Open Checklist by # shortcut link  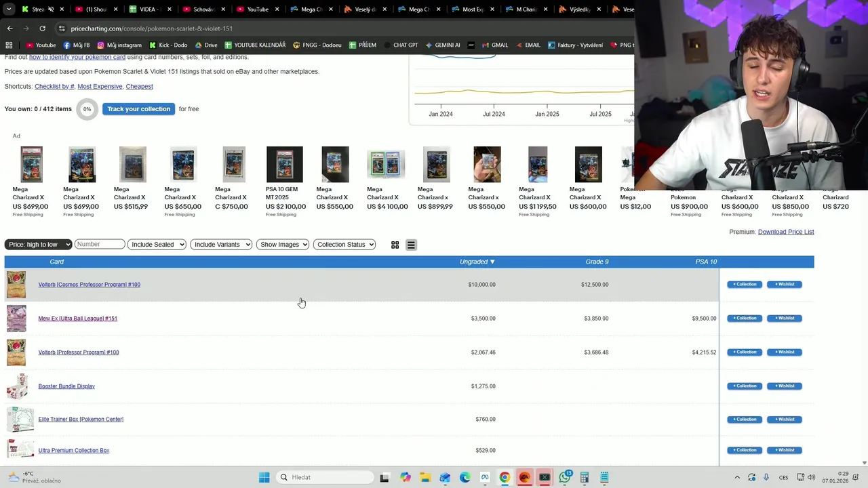click(x=54, y=87)
